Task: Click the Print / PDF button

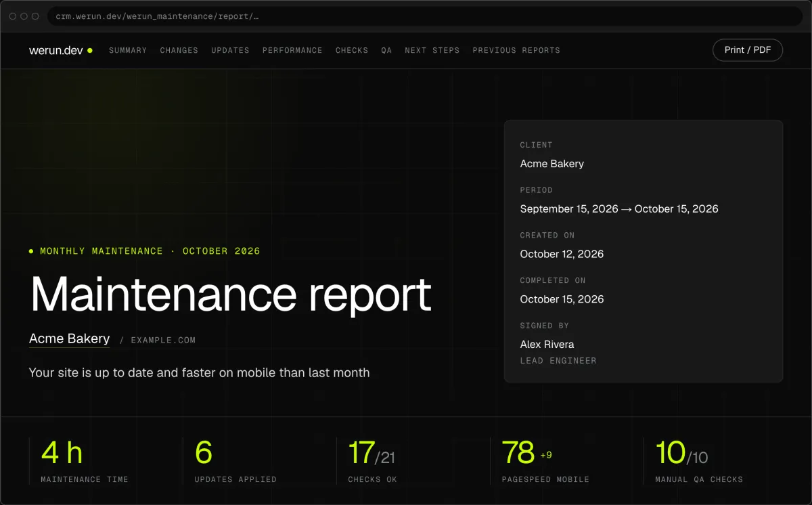Action: pos(748,50)
